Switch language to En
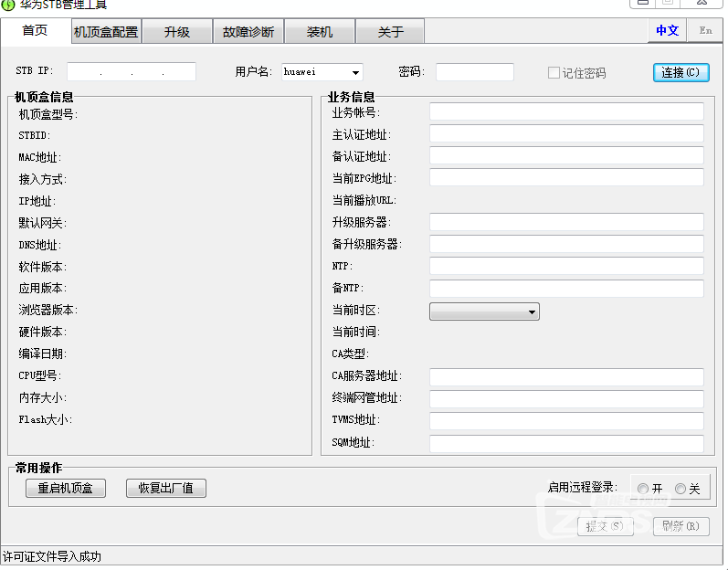The width and height of the screenshot is (728, 570). [705, 31]
